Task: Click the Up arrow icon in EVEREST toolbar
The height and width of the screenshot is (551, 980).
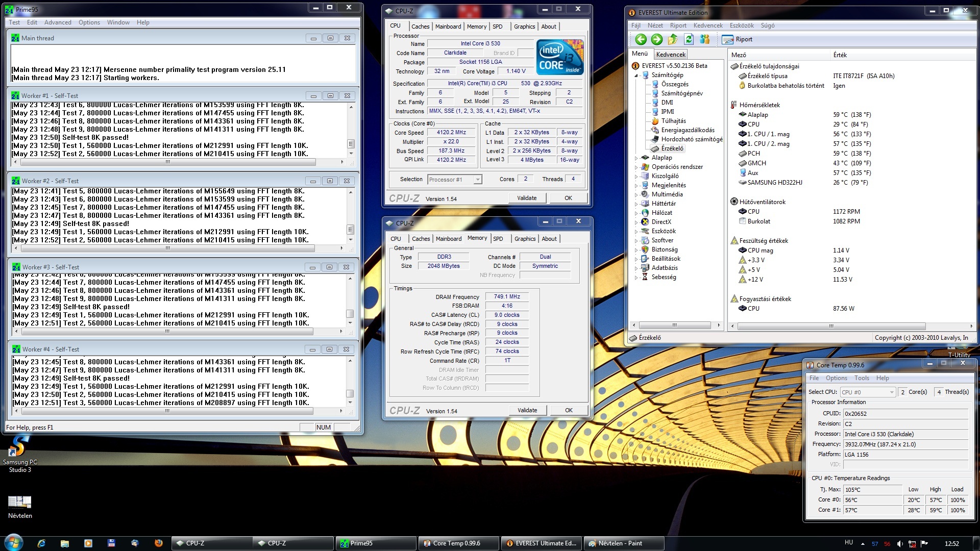Action: coord(673,39)
